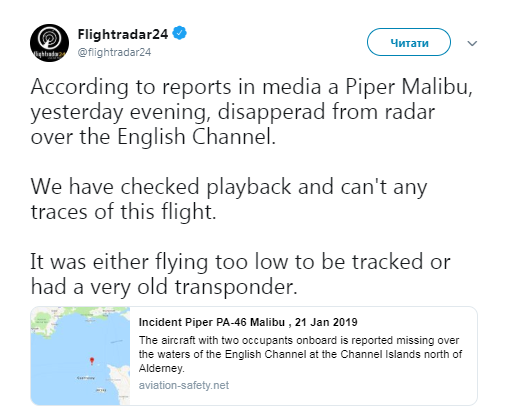Screen dimensions: 506x411
Task: Click the paragraph 'We have checked playback'
Action: [229, 199]
